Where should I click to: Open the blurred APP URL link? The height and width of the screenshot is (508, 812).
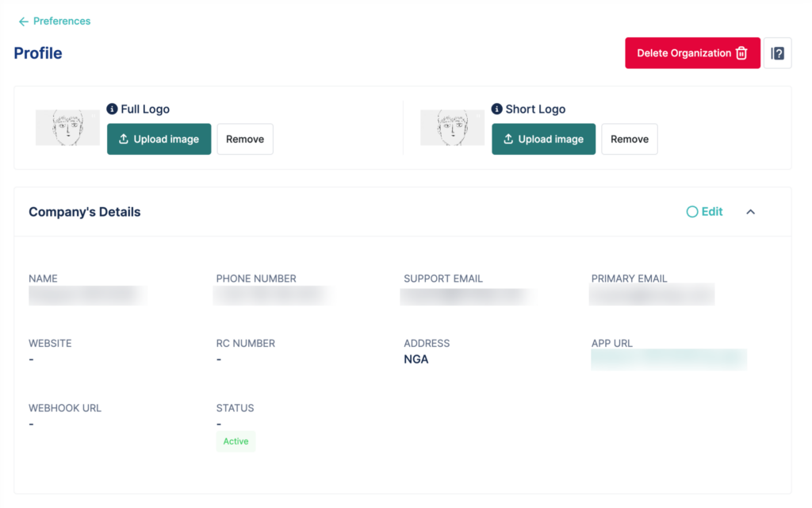668,360
